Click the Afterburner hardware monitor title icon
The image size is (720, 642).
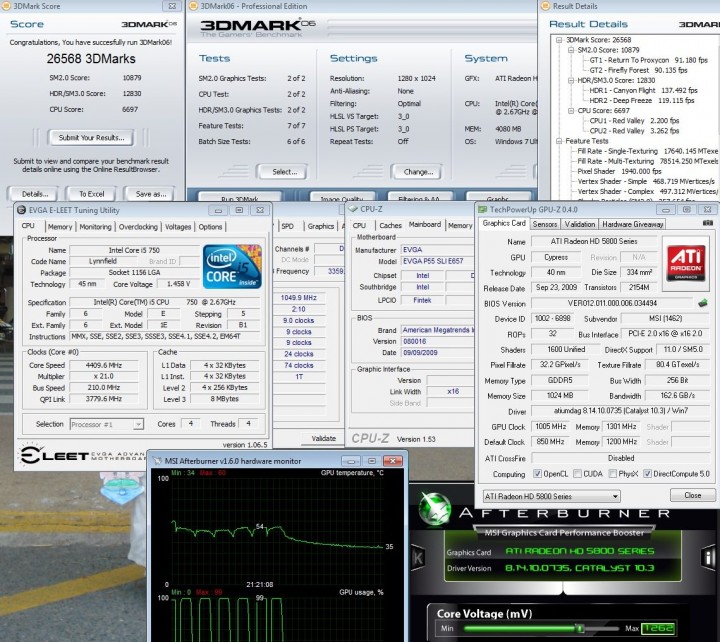click(x=157, y=461)
